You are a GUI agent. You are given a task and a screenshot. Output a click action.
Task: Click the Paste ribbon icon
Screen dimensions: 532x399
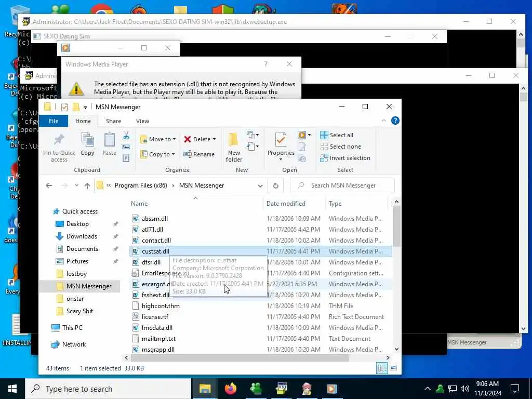pyautogui.click(x=109, y=144)
